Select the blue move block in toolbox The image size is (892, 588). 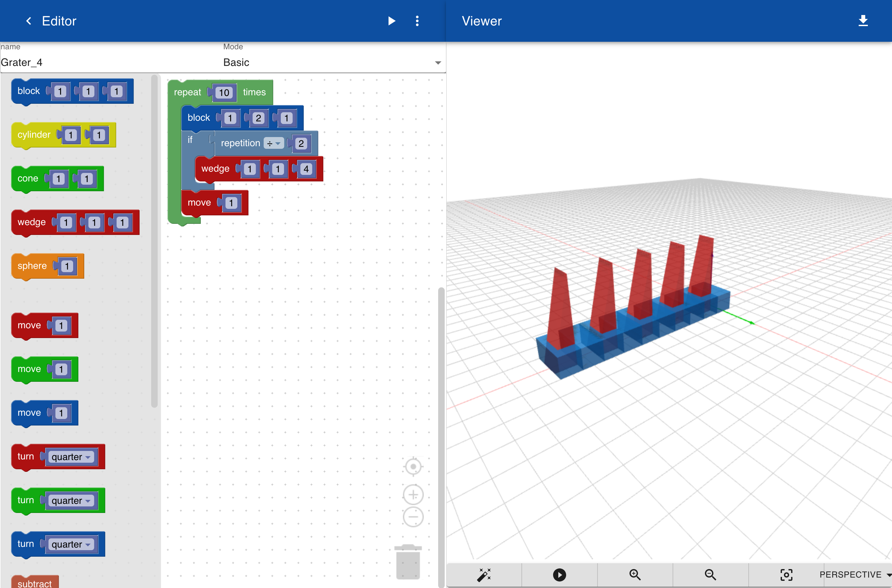coord(29,412)
